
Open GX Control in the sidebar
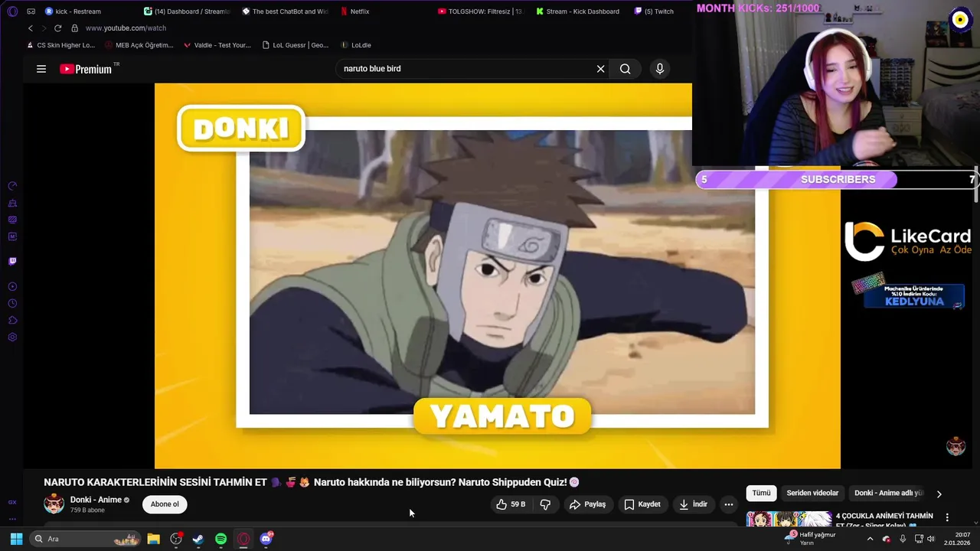(x=12, y=186)
